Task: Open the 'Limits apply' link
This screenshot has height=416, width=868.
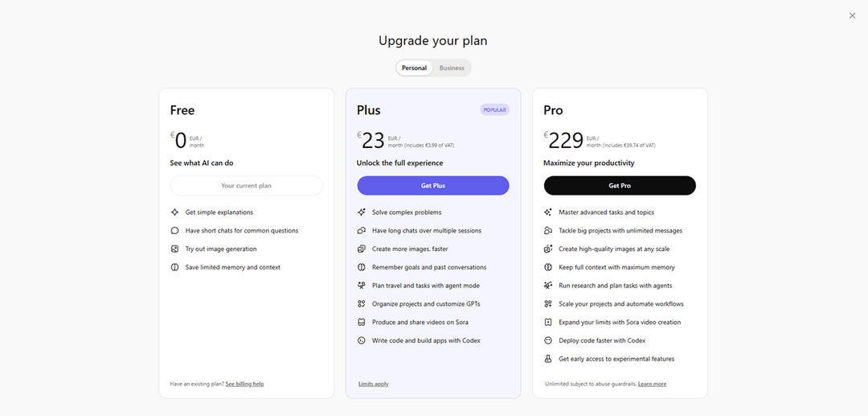Action: [x=374, y=384]
